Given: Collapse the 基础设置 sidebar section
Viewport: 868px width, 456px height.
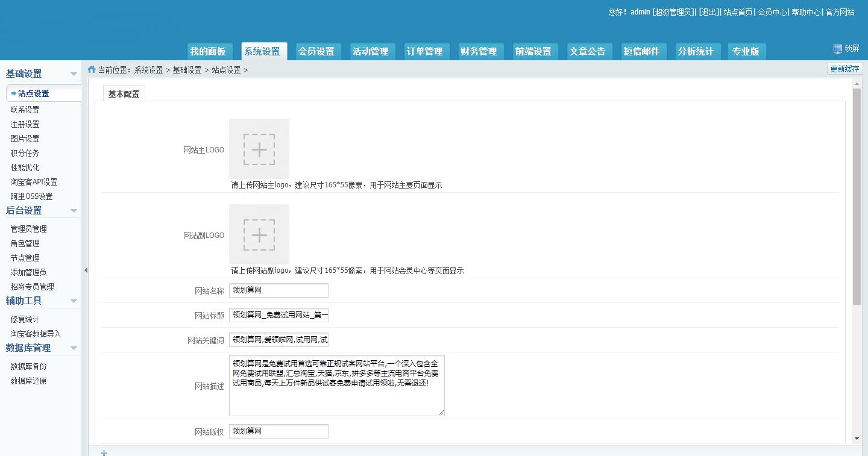Looking at the screenshot, I should (x=74, y=74).
